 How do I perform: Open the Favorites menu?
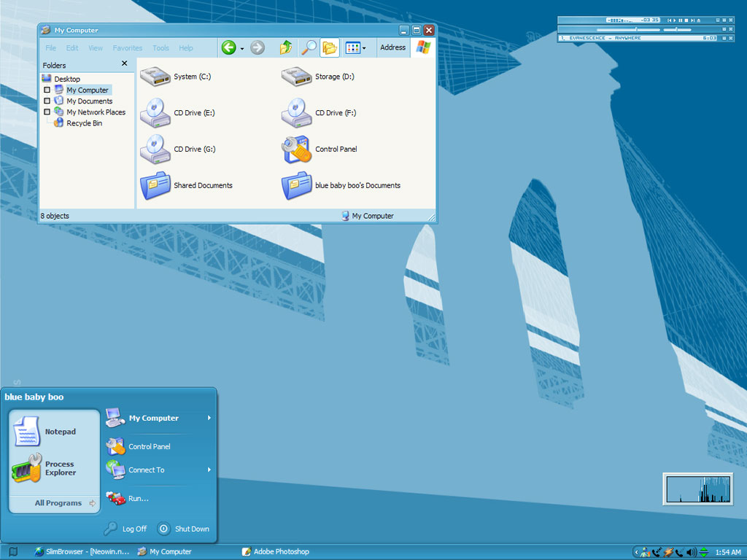point(128,48)
